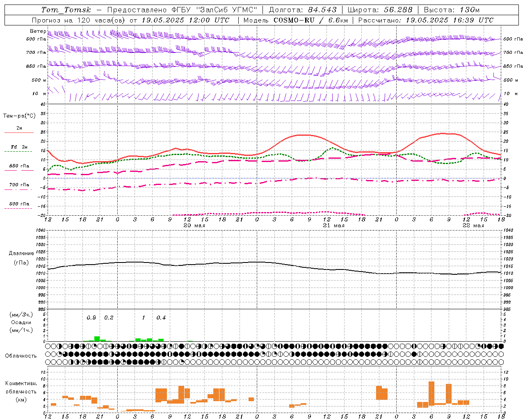Click the 0.2 precipitation total value
525x420 pixels.
point(109,318)
